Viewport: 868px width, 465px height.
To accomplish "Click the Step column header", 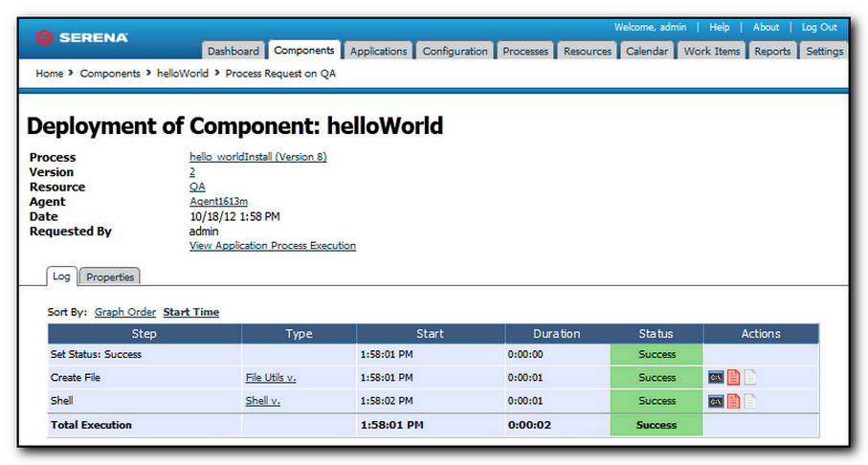I will click(x=145, y=334).
